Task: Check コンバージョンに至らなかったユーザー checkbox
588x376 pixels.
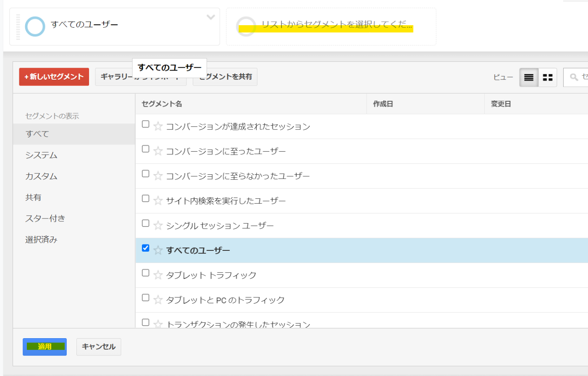Action: pos(146,174)
